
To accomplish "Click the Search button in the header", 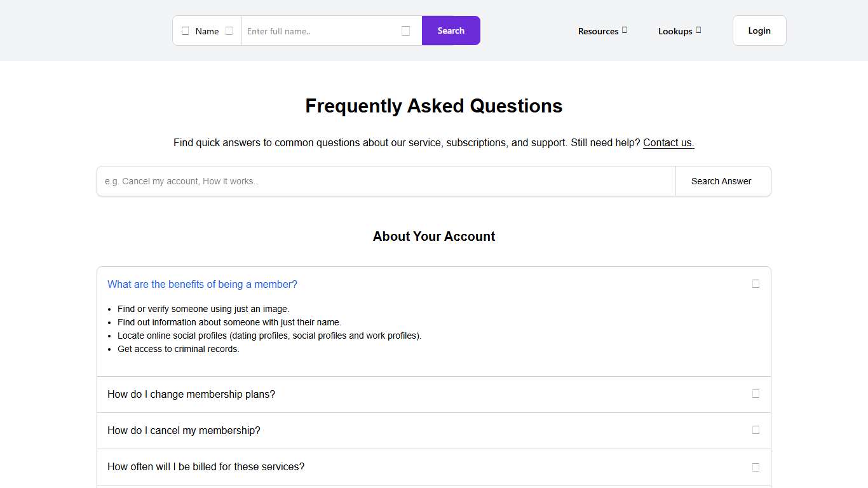I will (451, 30).
